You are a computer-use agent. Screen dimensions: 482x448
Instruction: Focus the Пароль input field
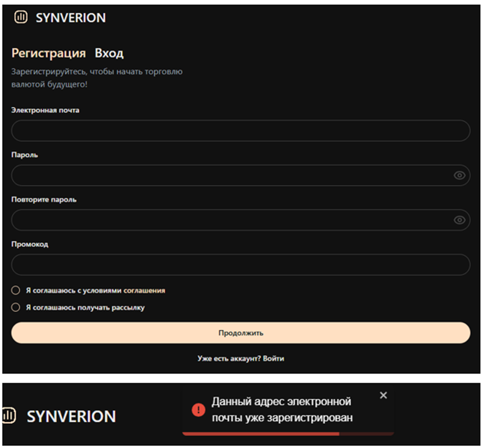point(241,176)
